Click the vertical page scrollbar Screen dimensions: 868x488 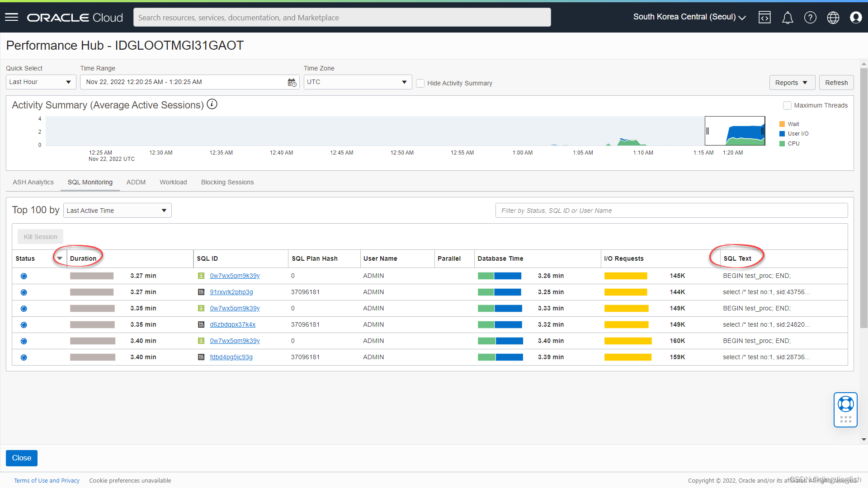click(x=864, y=197)
